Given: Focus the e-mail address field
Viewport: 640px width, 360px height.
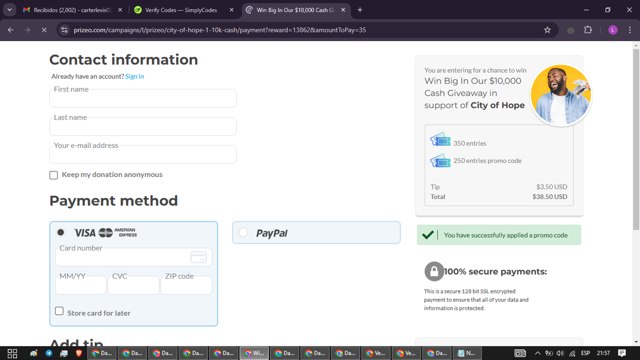Looking at the screenshot, I should (x=143, y=155).
